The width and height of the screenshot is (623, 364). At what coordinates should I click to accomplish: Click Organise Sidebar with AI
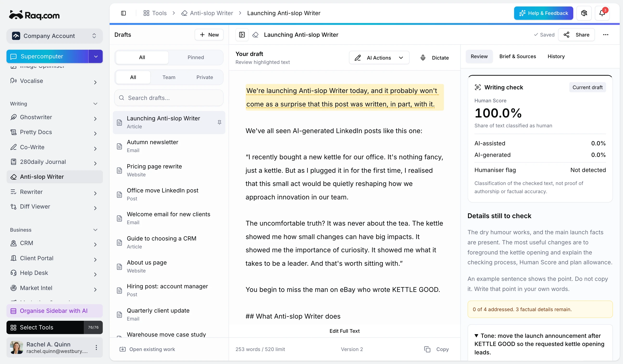pos(54,311)
